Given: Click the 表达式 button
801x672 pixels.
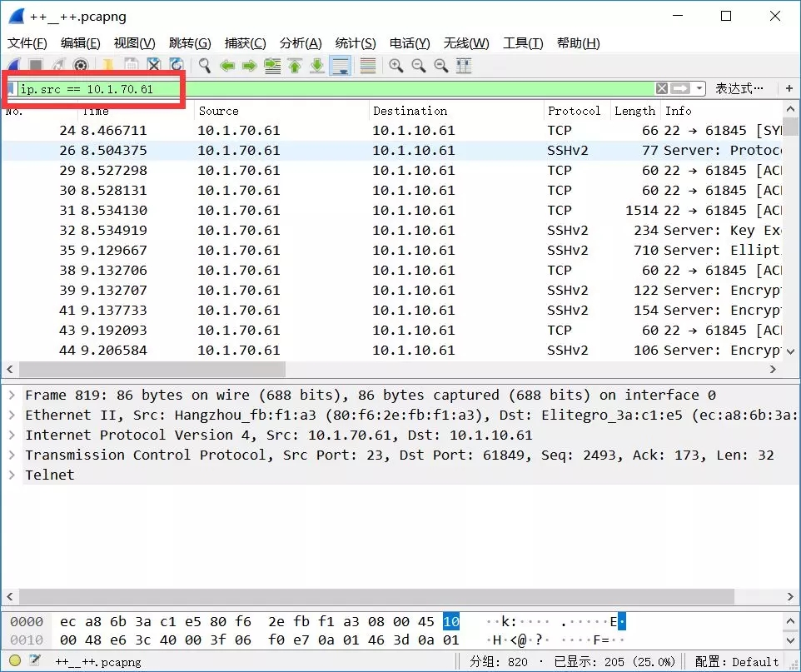Looking at the screenshot, I should [739, 88].
